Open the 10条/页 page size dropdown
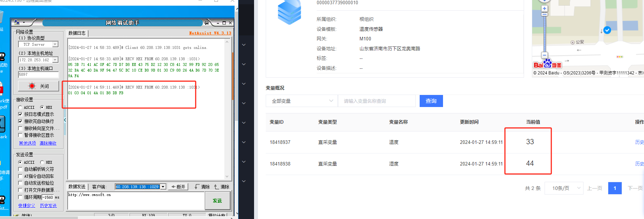 pos(563,188)
